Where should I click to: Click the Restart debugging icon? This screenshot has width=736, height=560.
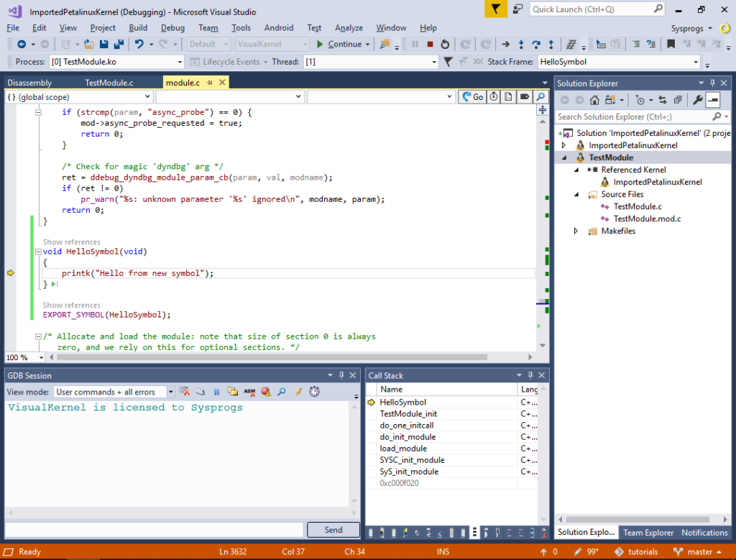point(446,45)
